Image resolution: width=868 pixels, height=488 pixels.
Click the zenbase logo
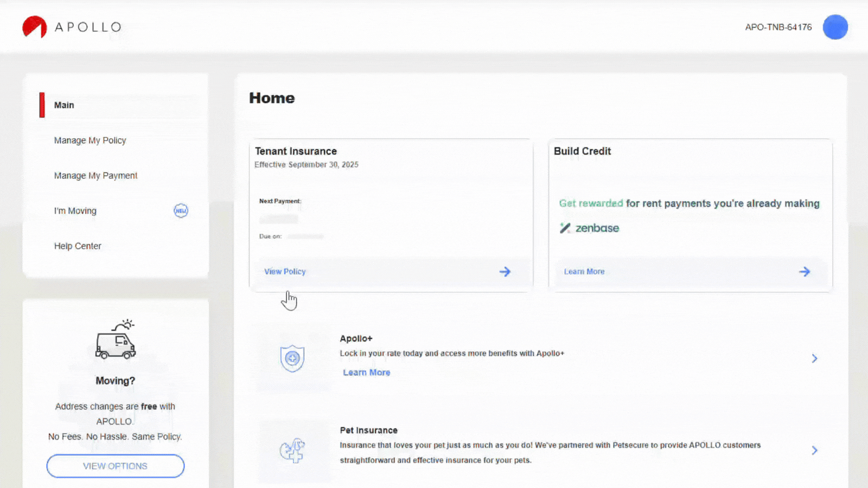589,228
